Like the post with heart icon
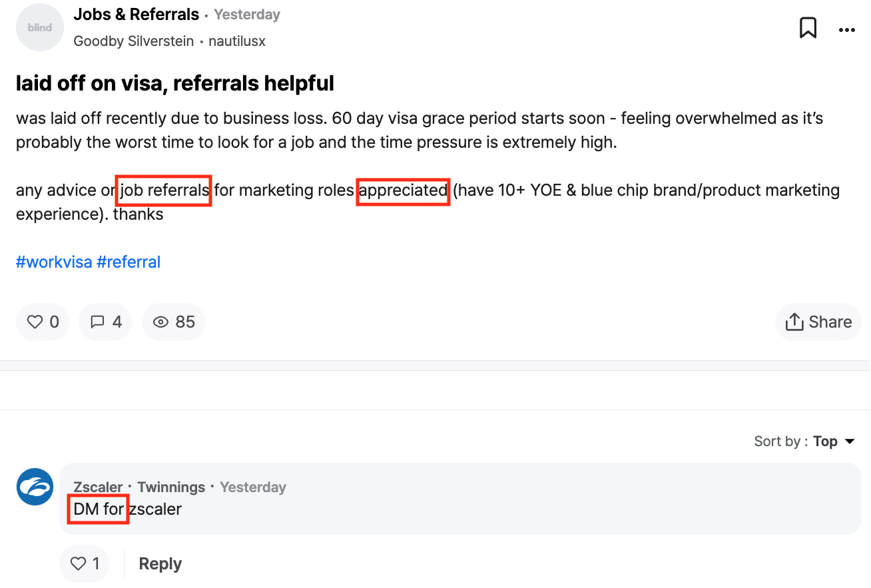871x588 pixels. [43, 322]
